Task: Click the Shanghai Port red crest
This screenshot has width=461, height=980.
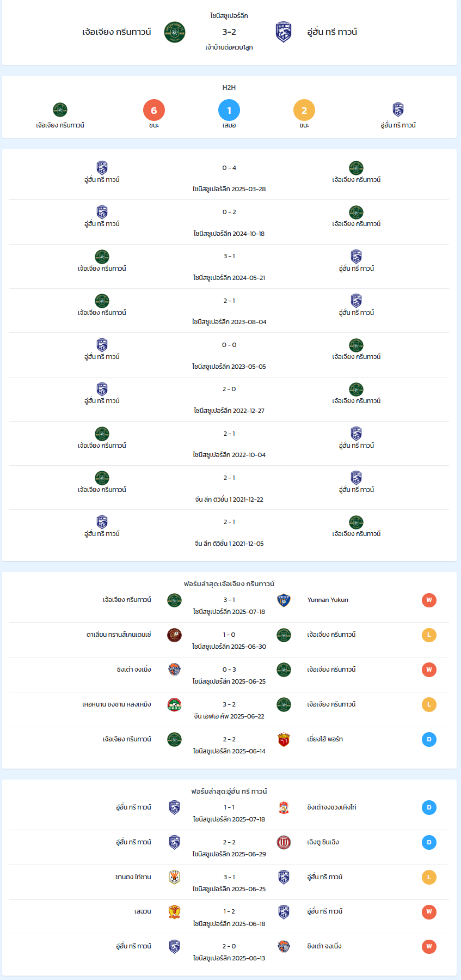Action: coord(284,740)
